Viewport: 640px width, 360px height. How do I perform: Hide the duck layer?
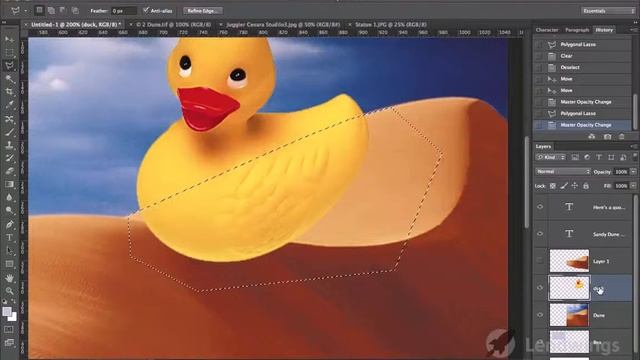point(540,288)
